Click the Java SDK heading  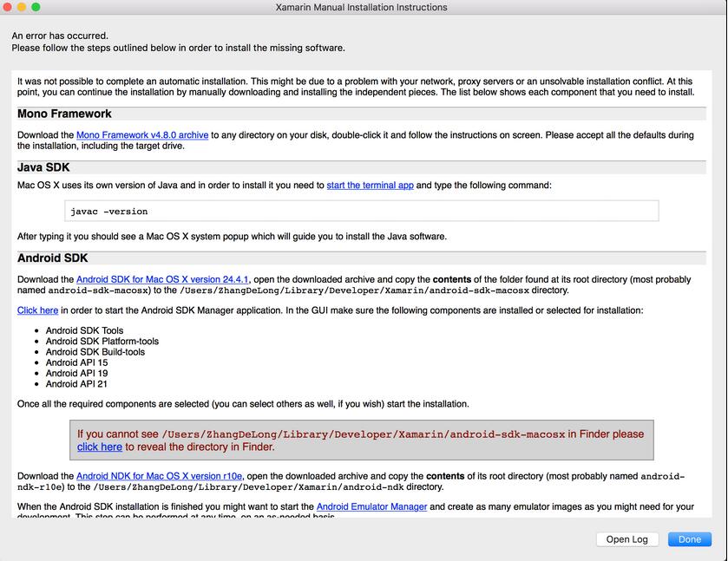(x=43, y=167)
